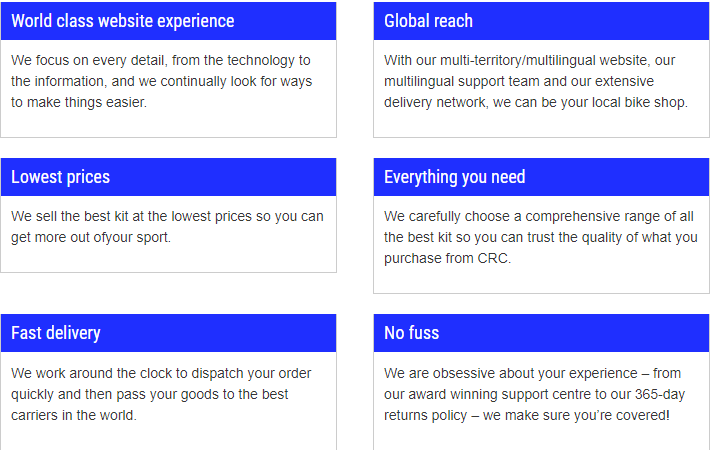Screen dimensions: 711x450
Task: Click the Fast delivery header bar
Action: pos(168,333)
